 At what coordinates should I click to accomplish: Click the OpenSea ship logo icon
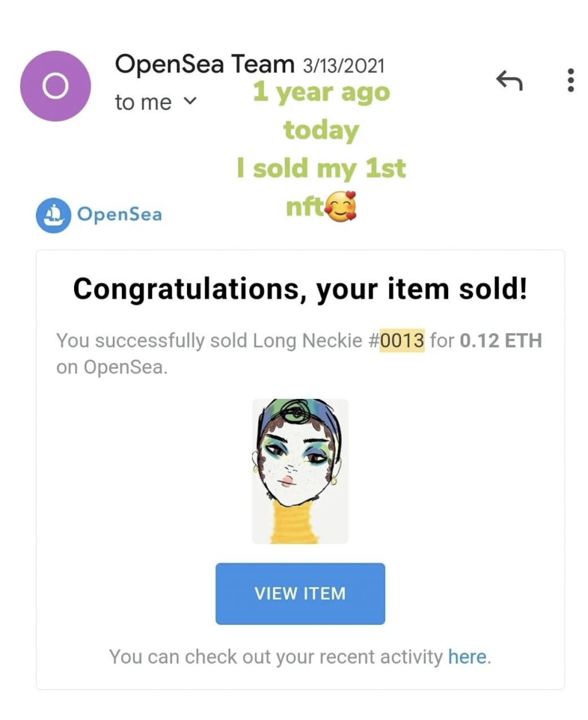54,215
